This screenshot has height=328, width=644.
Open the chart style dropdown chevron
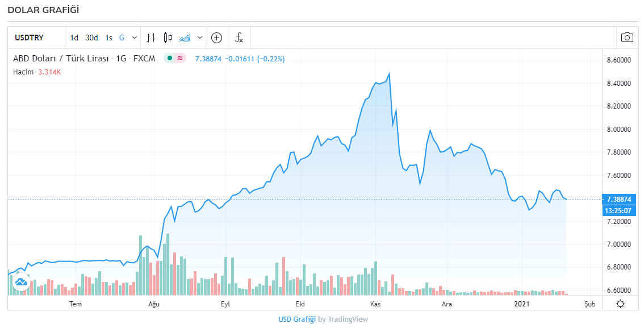click(x=199, y=38)
